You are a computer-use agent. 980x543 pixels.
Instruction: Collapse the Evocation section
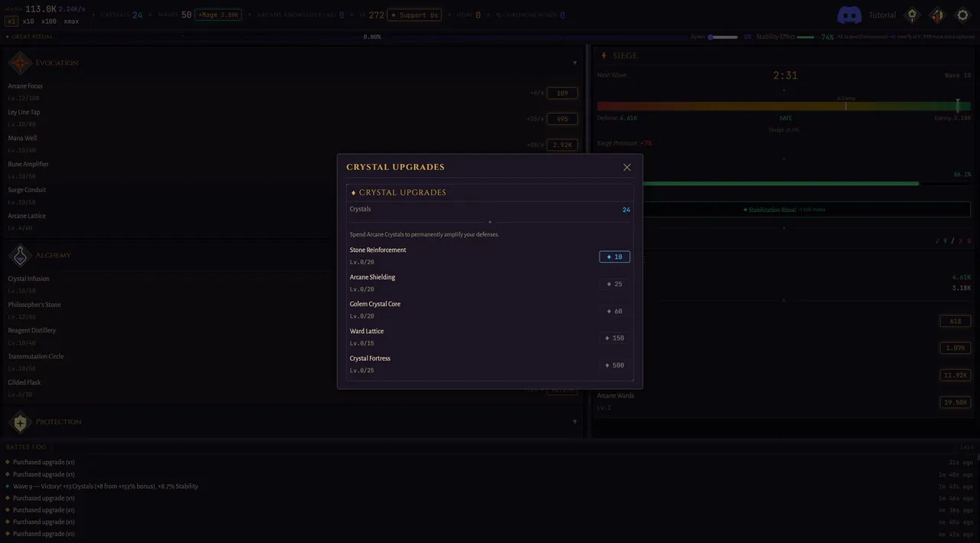[575, 63]
